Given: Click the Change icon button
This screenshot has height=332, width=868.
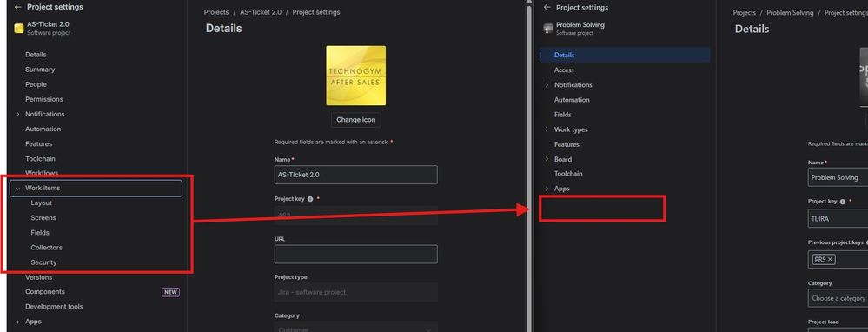Looking at the screenshot, I should (356, 120).
